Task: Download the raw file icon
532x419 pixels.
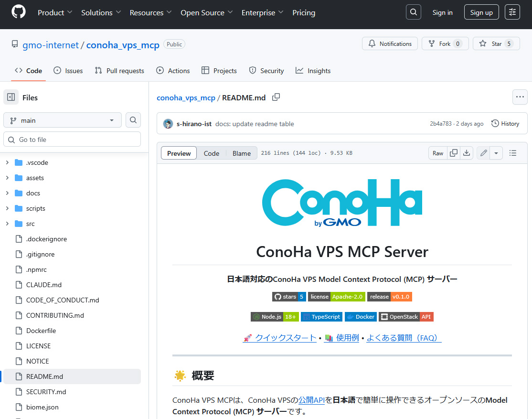Action: [x=467, y=153]
